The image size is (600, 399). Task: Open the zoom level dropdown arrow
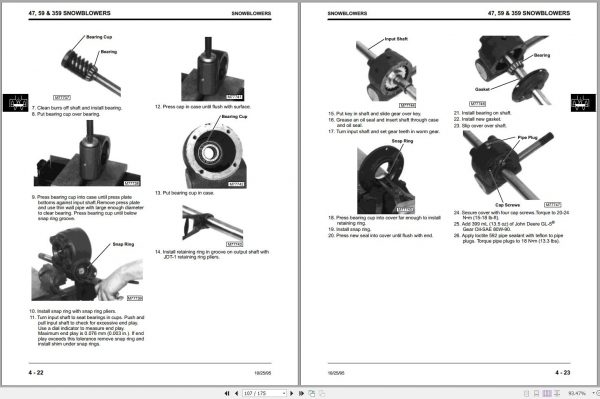pyautogui.click(x=593, y=393)
